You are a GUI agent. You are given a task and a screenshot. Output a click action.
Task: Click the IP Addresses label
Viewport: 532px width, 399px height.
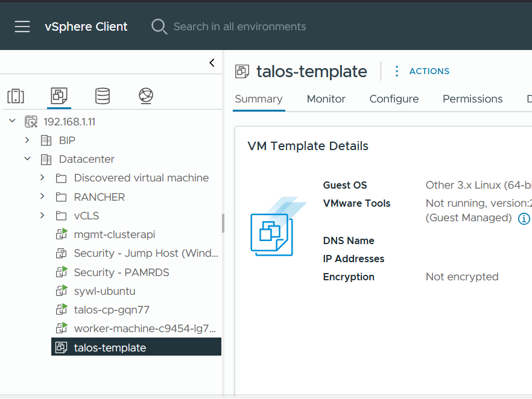click(x=353, y=259)
